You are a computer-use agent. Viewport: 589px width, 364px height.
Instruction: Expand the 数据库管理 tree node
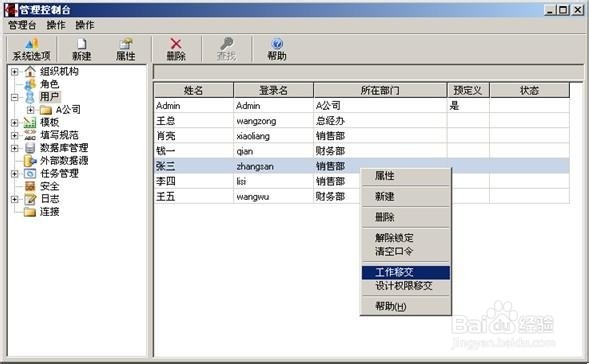[14, 148]
